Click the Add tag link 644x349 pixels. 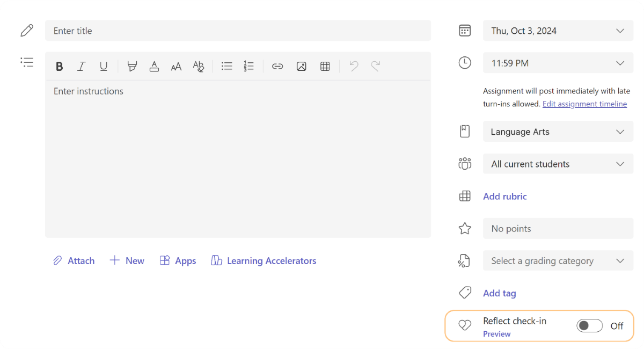[x=500, y=293]
